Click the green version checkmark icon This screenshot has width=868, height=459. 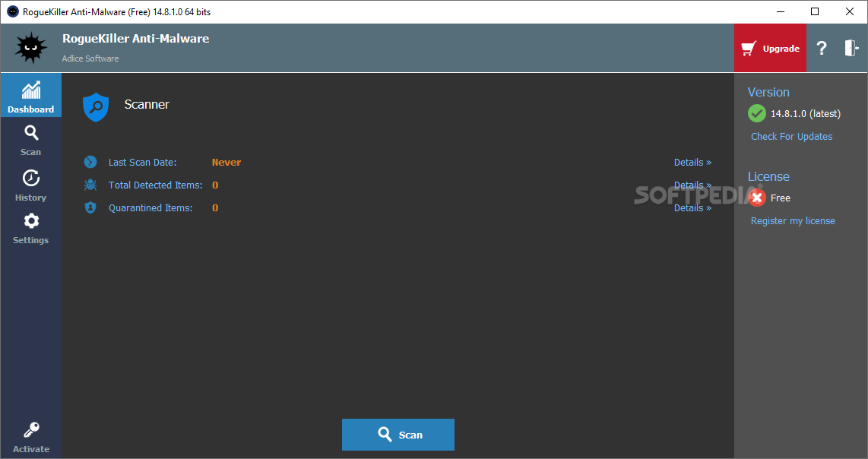click(757, 113)
